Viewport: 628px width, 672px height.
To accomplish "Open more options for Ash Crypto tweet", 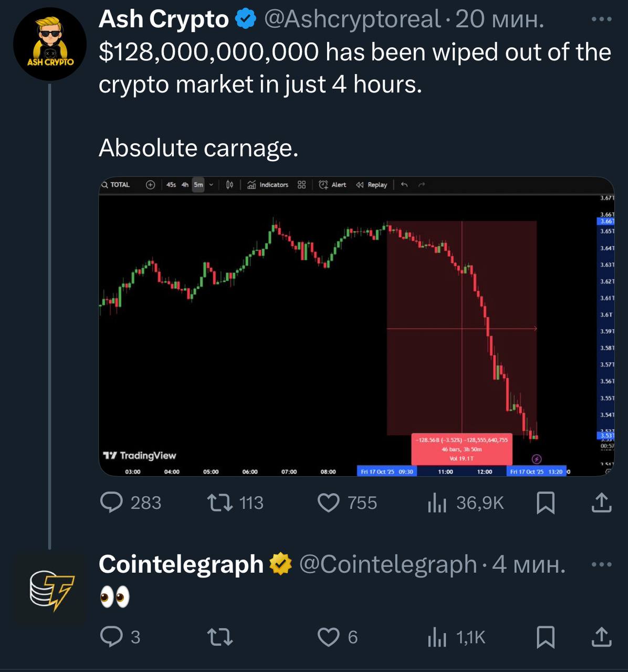I will click(601, 19).
